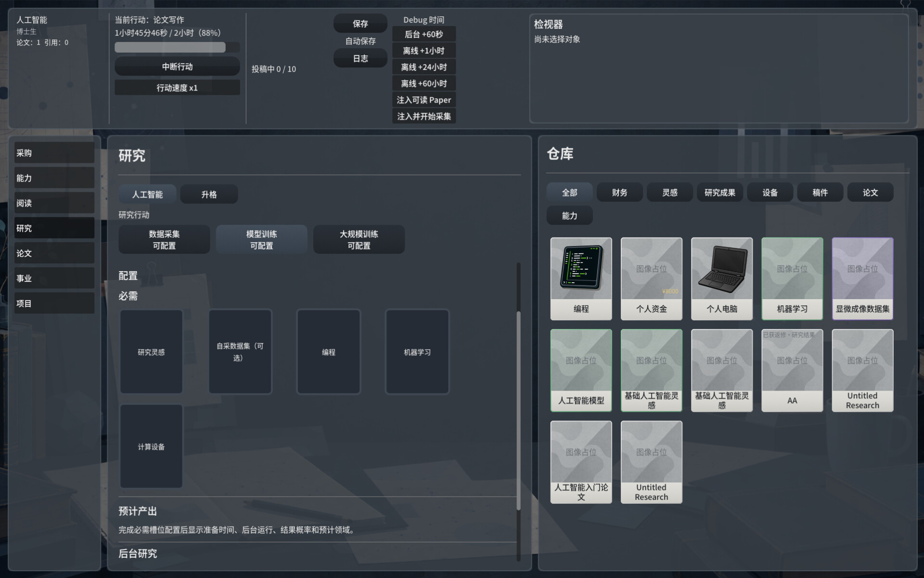Open the 论文 sidebar section

click(x=54, y=253)
